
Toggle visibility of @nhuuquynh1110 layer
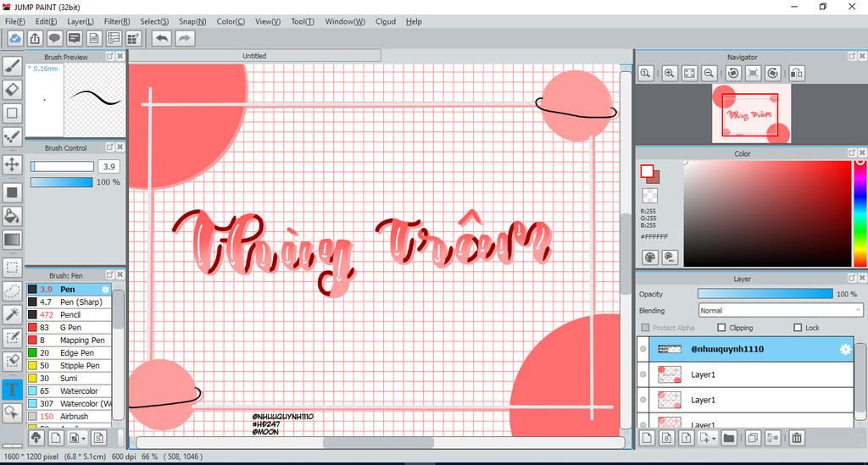(643, 349)
